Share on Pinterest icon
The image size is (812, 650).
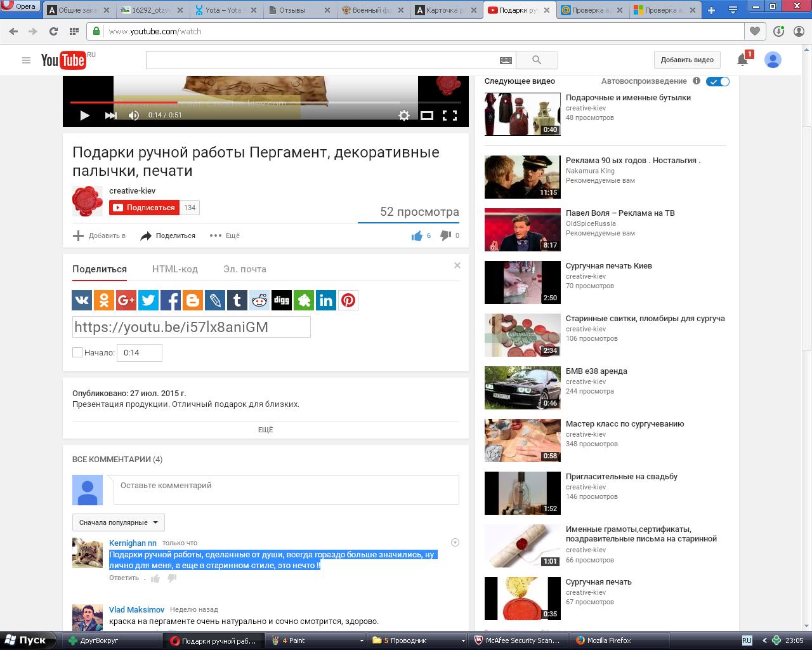tap(348, 300)
